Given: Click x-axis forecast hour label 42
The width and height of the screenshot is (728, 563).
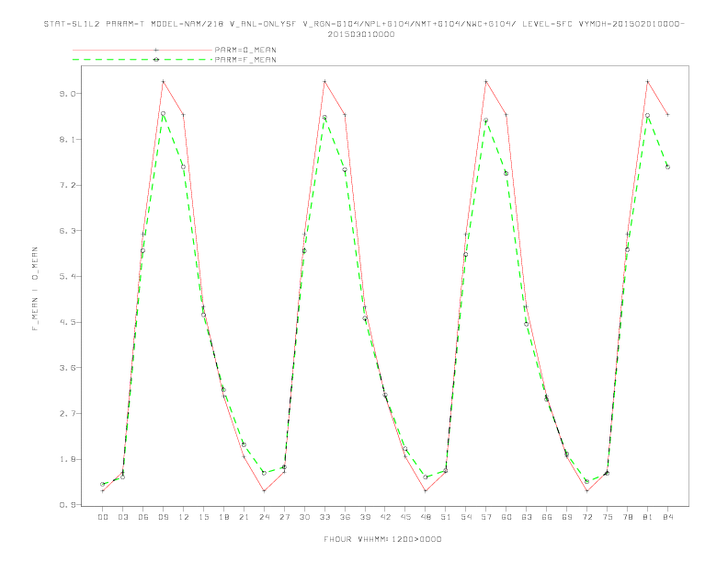Looking at the screenshot, I should pos(385,517).
